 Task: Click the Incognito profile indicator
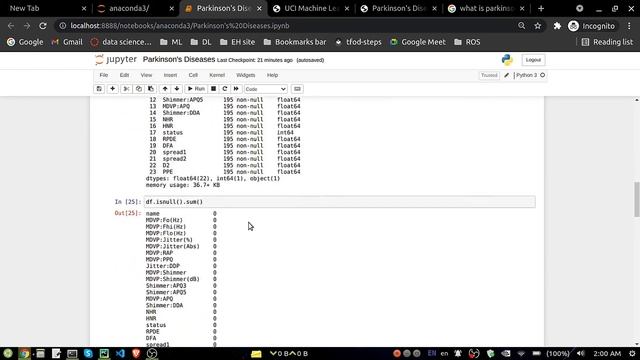pyautogui.click(x=591, y=26)
